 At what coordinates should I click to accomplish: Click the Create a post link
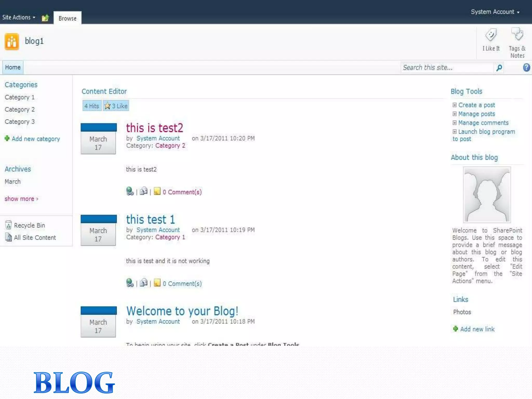tap(476, 105)
